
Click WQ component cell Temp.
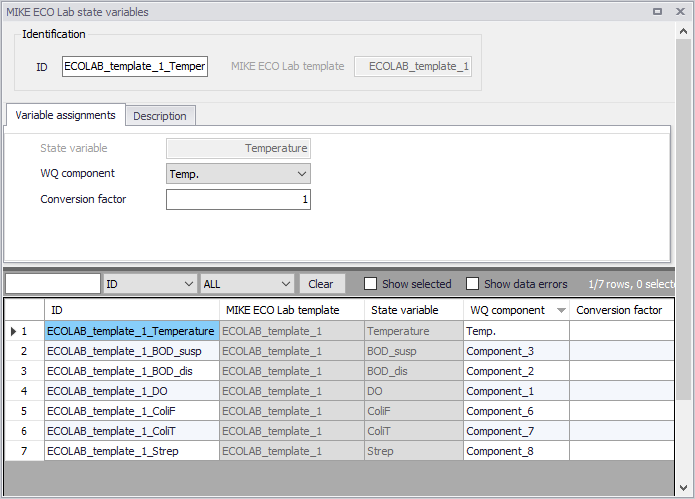tap(516, 331)
